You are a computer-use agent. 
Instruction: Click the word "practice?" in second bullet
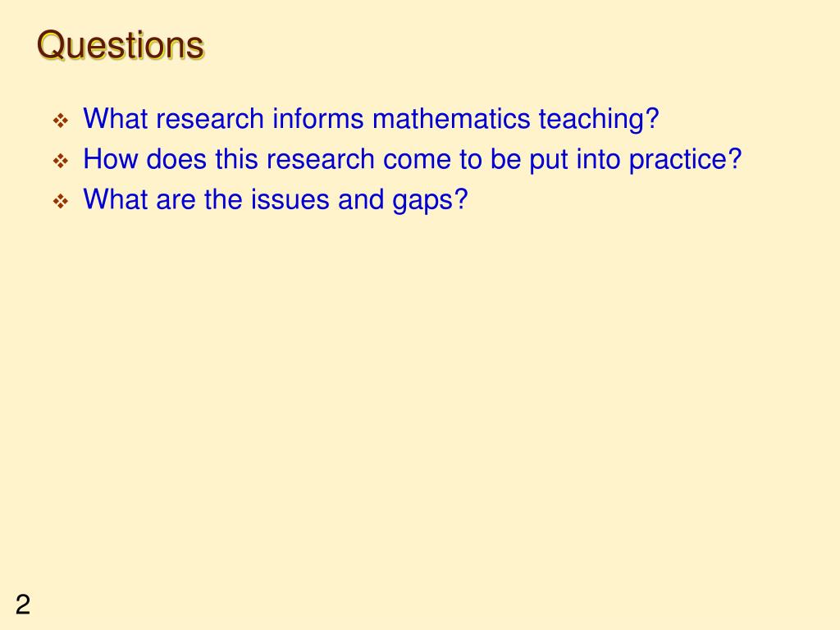[x=685, y=160]
